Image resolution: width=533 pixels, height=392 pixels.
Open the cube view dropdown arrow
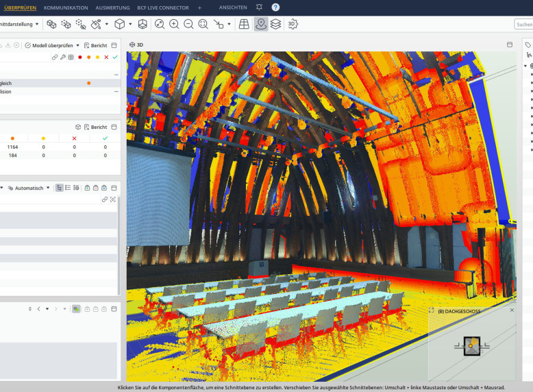point(130,24)
